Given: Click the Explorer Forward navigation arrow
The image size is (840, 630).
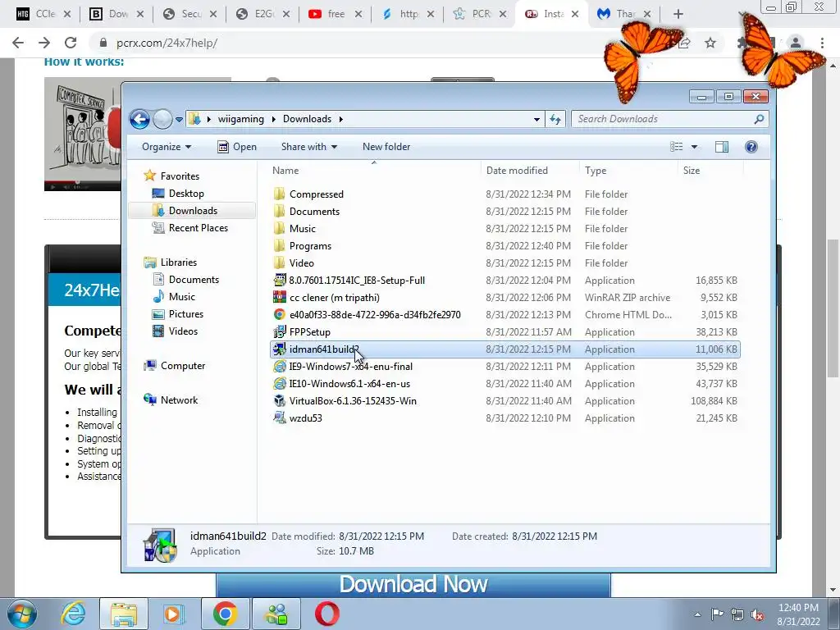Looking at the screenshot, I should tap(162, 119).
